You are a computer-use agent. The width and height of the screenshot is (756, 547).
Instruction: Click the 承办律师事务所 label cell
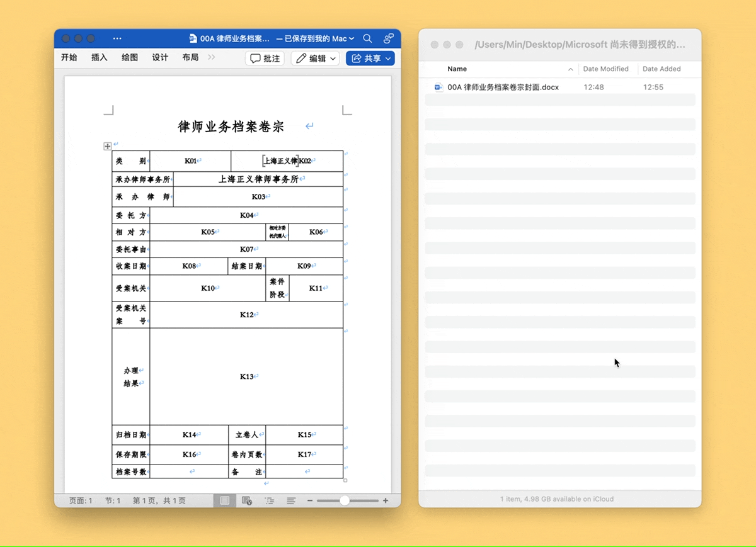click(142, 179)
